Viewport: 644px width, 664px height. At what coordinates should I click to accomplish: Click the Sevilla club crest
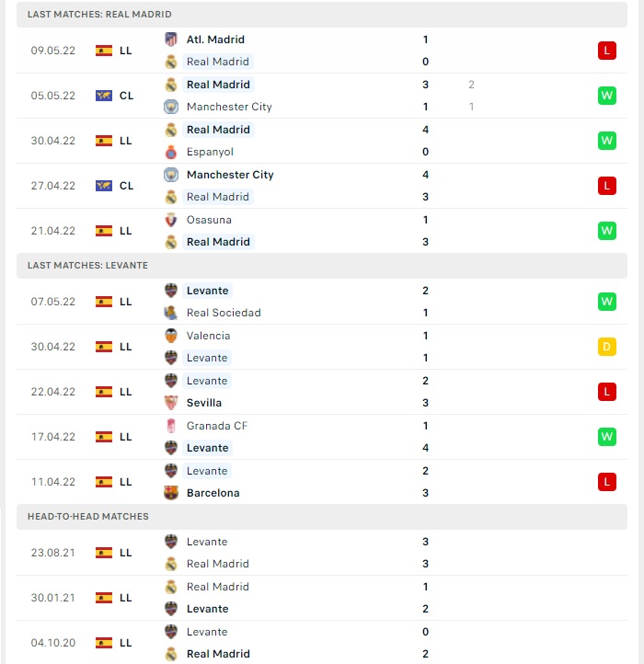click(x=171, y=403)
